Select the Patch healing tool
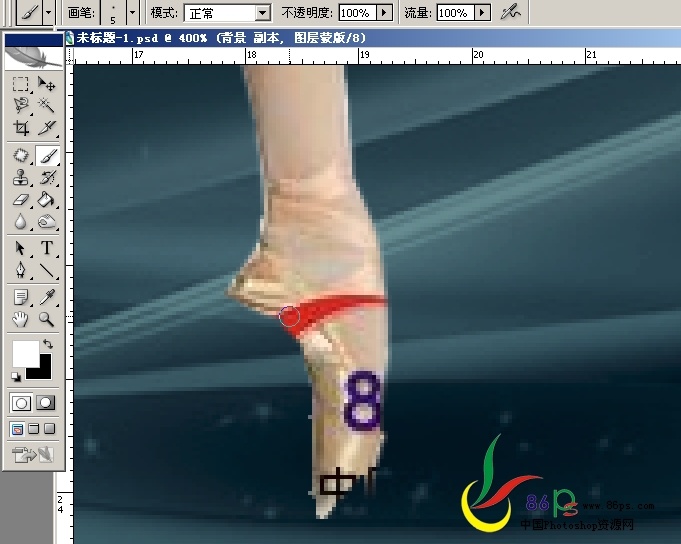 [21, 155]
